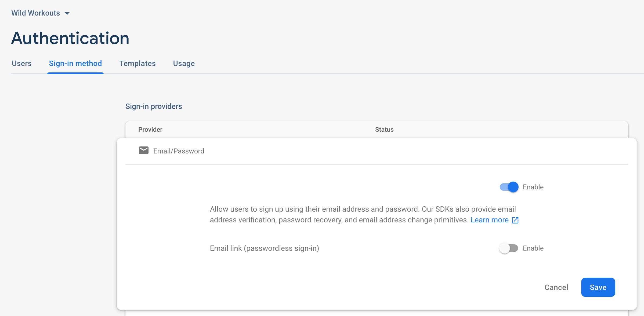Click the Status column header
644x316 pixels.
click(384, 129)
